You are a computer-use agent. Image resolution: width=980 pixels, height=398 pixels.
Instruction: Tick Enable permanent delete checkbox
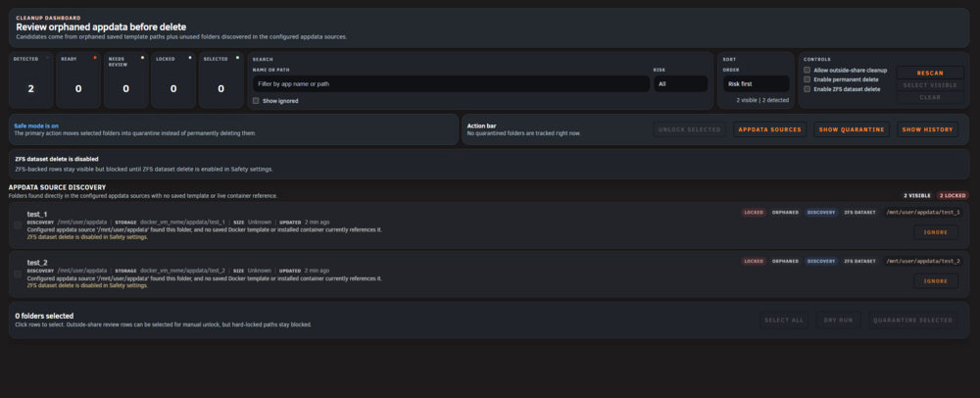tap(807, 79)
